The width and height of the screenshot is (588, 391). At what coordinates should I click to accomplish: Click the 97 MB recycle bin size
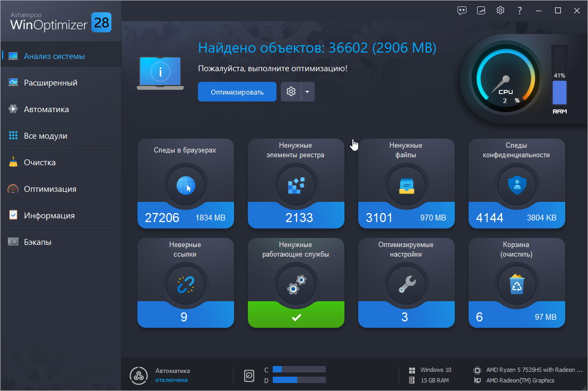point(546,317)
